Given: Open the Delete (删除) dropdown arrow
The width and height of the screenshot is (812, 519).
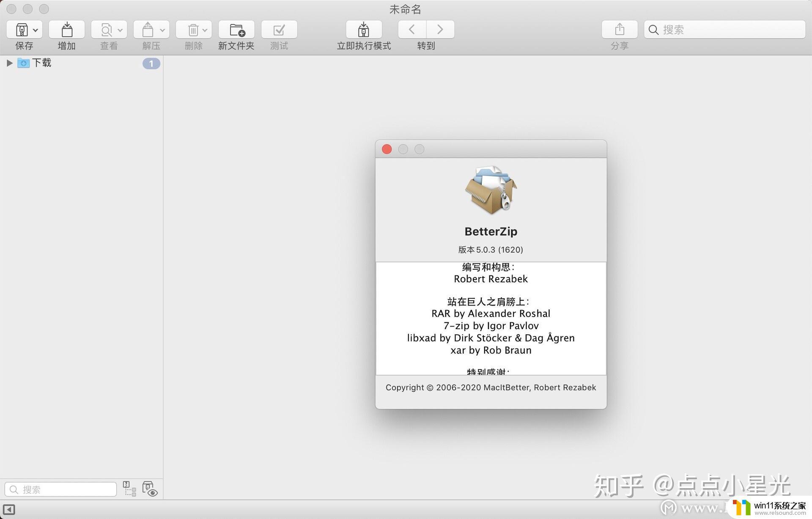Looking at the screenshot, I should (x=205, y=30).
